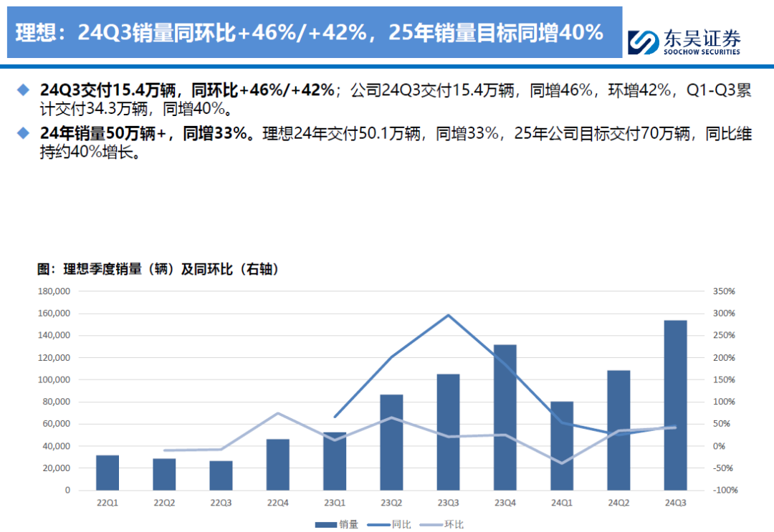This screenshot has width=774, height=532.
Task: Click the 东吴证券 company name text
Action: [702, 38]
